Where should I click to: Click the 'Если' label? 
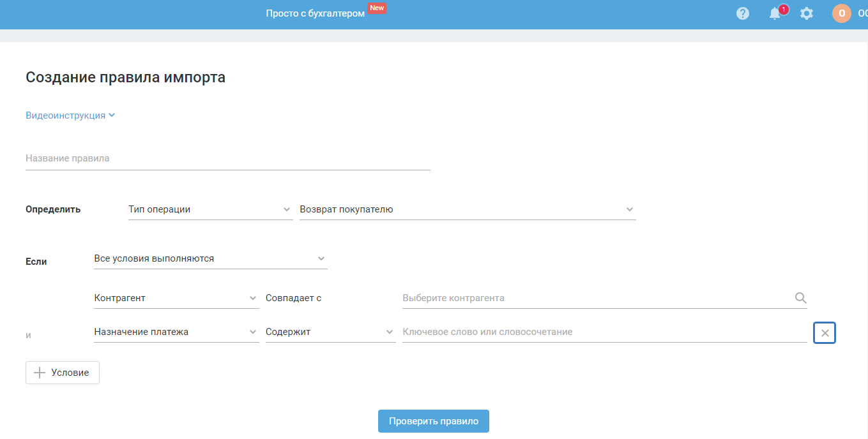[36, 262]
